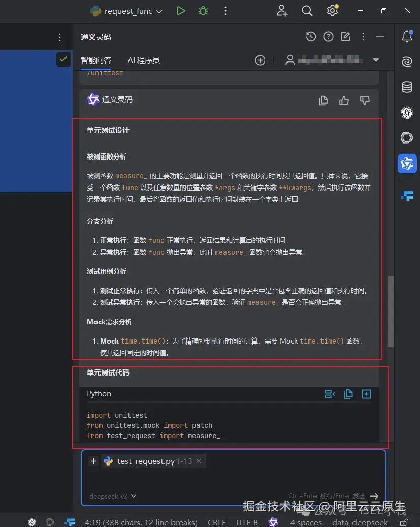Change line ending setting CRLF

tap(217, 522)
